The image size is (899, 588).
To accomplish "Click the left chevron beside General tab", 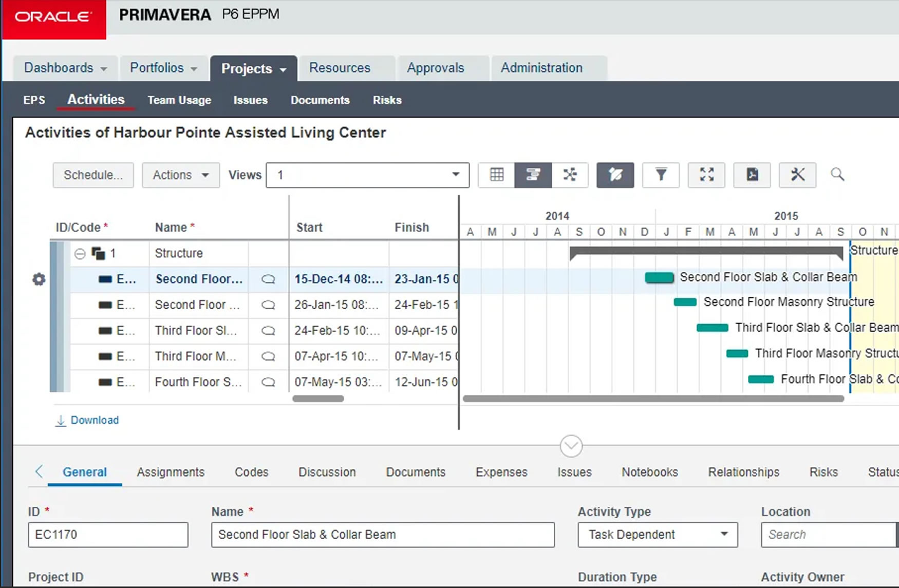I will (x=39, y=471).
